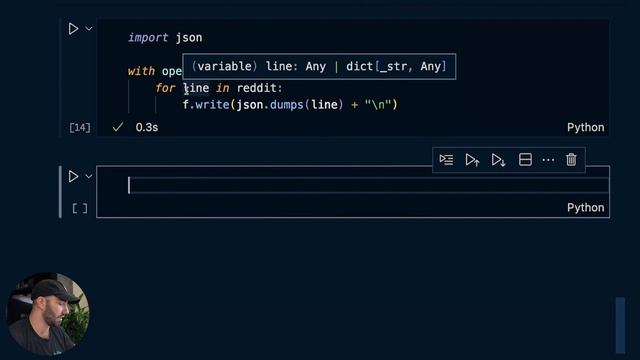Change language mode of empty cell Python

[x=585, y=208]
